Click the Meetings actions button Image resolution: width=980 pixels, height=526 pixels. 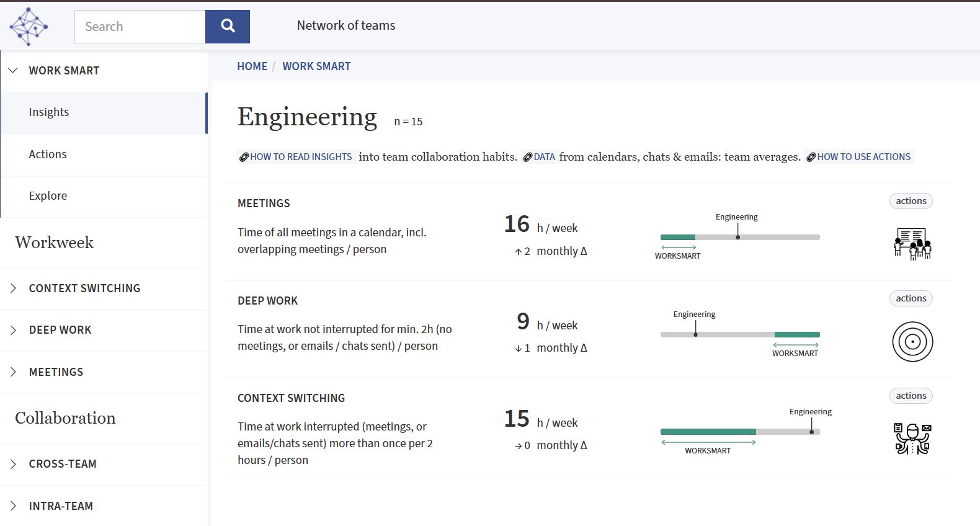click(911, 201)
